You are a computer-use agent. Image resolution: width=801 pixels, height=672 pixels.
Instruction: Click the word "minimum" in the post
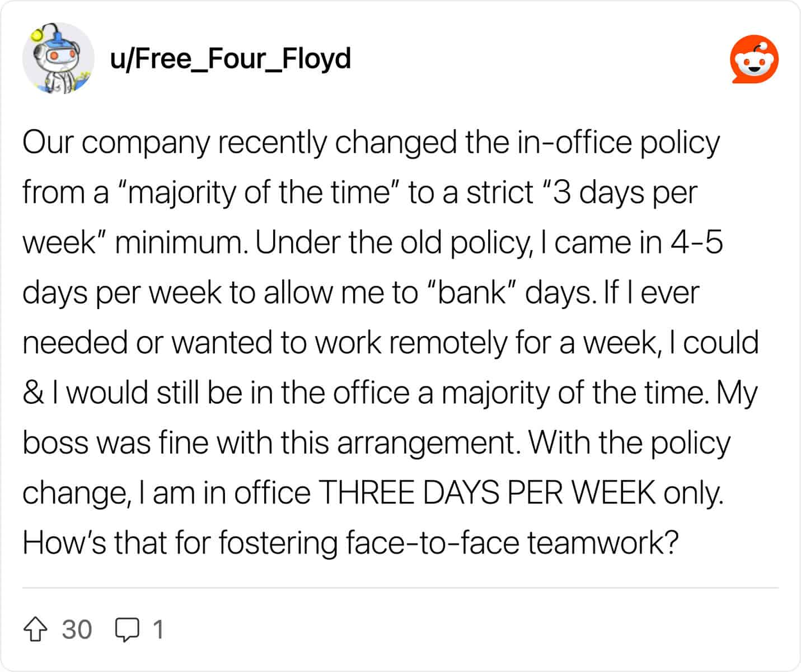pos(181,243)
